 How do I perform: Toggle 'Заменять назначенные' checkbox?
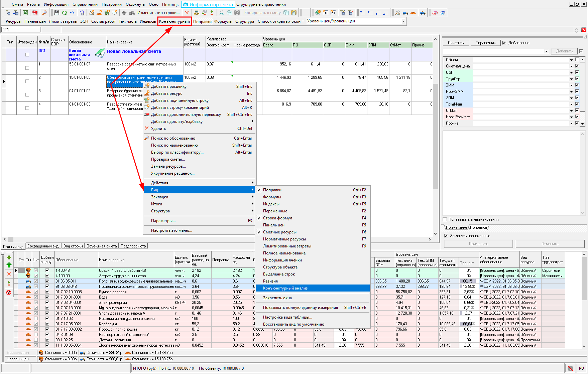[x=446, y=236]
